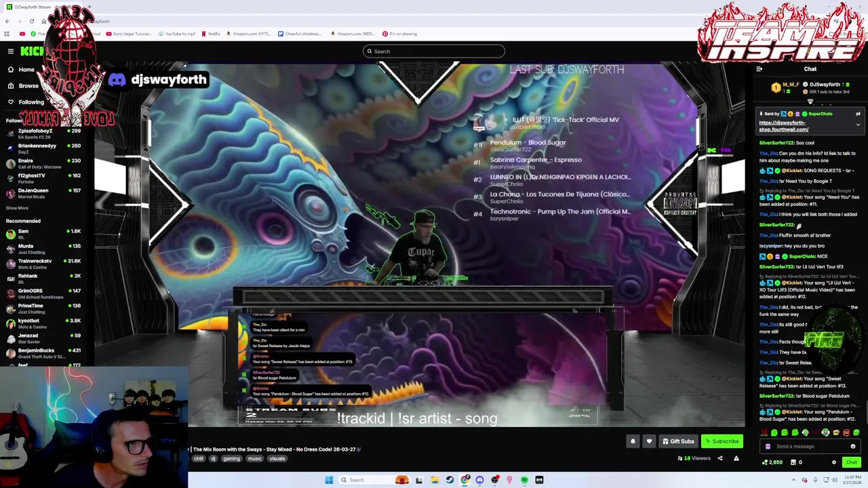This screenshot has height=488, width=868.
Task: Click the browser home icon
Action: click(44, 21)
